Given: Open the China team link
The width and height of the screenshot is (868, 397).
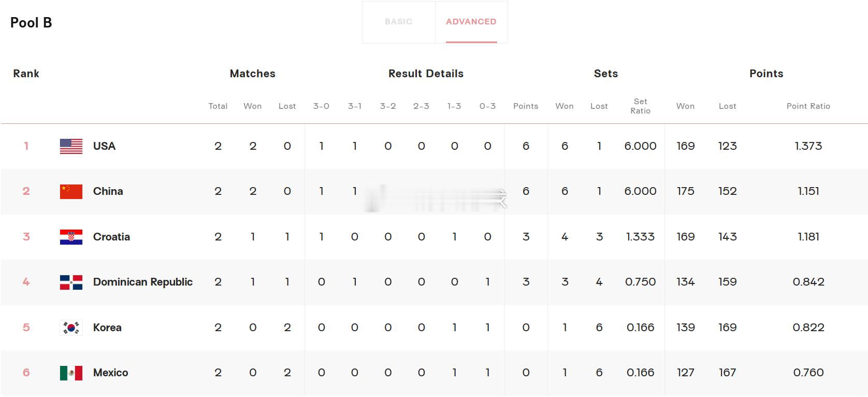Looking at the screenshot, I should point(108,191).
